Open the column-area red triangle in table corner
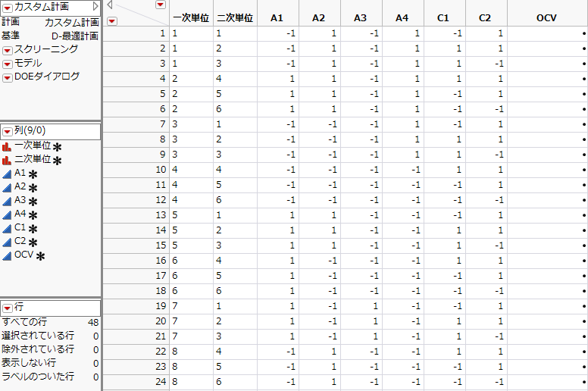The height and width of the screenshot is (391, 588). 161,5
